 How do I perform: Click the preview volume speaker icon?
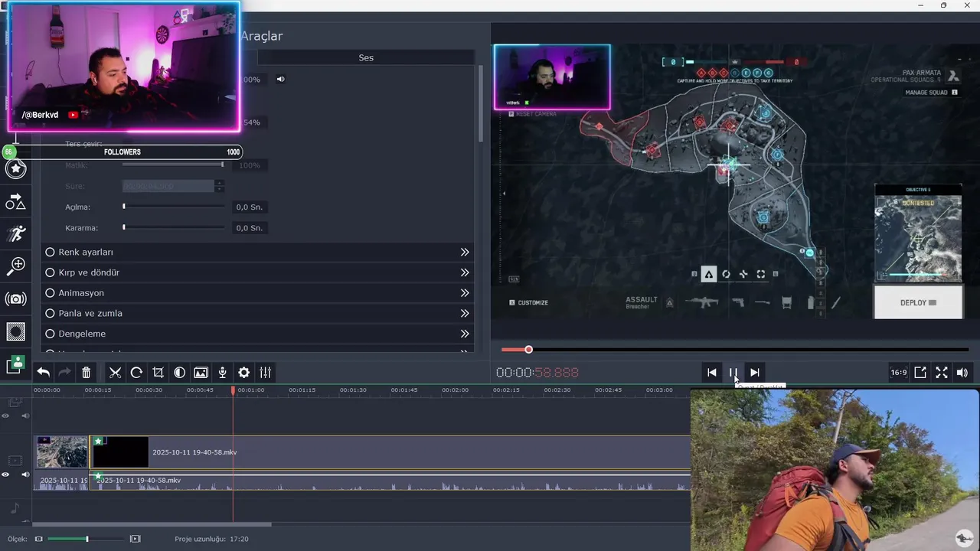[x=962, y=373]
